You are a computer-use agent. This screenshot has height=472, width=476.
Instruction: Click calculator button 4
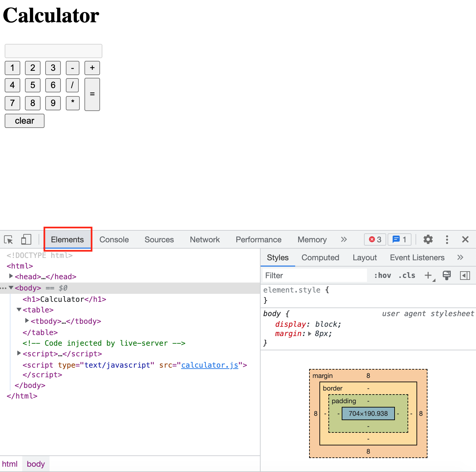point(12,85)
